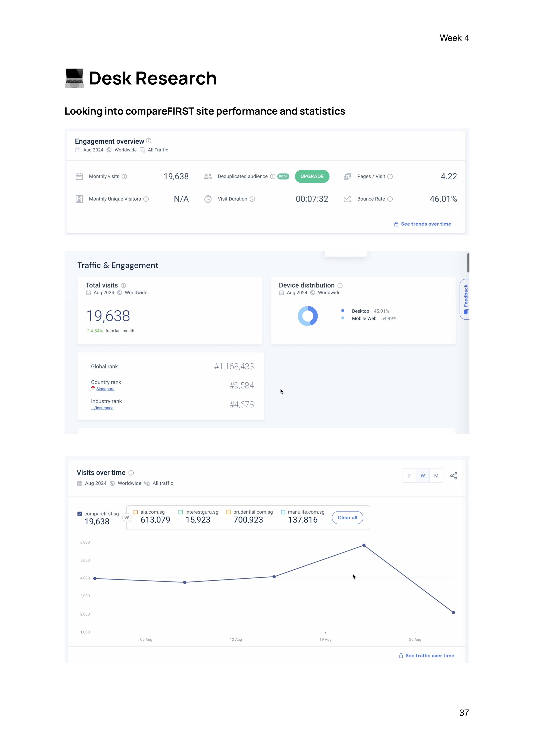
Task: Click the Singapore flag icon under Country rank
Action: click(x=93, y=388)
